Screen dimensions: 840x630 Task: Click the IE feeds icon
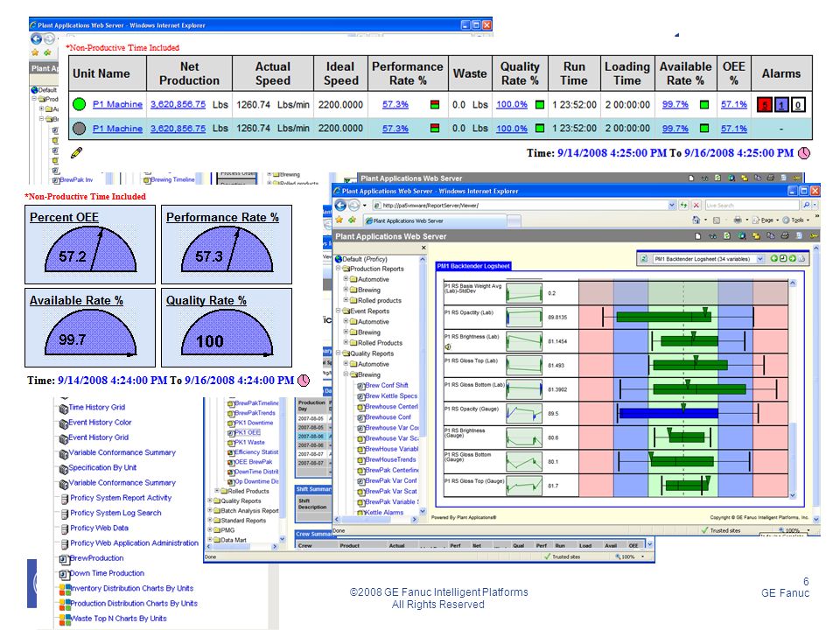click(x=717, y=220)
